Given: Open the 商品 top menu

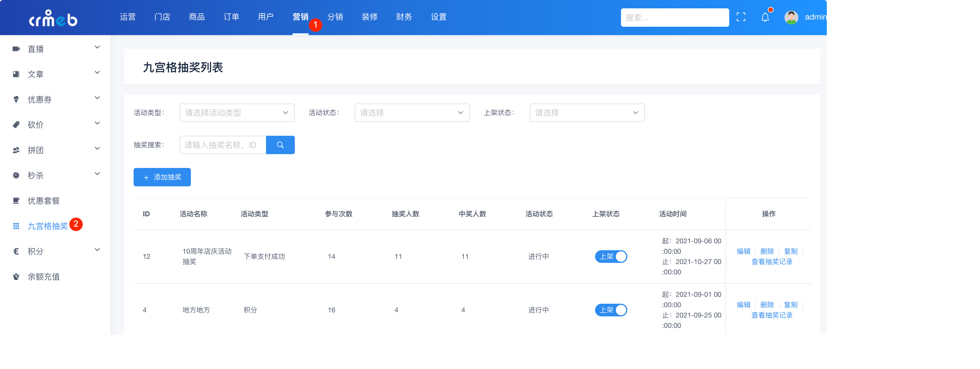Looking at the screenshot, I should click(197, 17).
